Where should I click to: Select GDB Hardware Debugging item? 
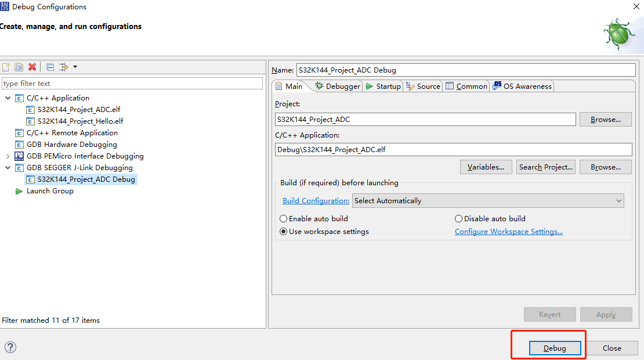(x=72, y=145)
